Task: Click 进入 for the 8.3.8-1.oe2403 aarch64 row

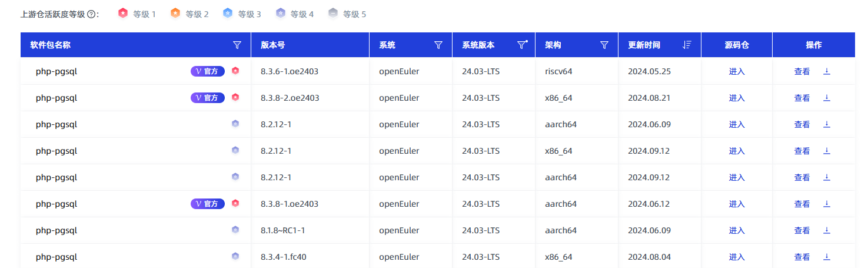Action: tap(737, 204)
